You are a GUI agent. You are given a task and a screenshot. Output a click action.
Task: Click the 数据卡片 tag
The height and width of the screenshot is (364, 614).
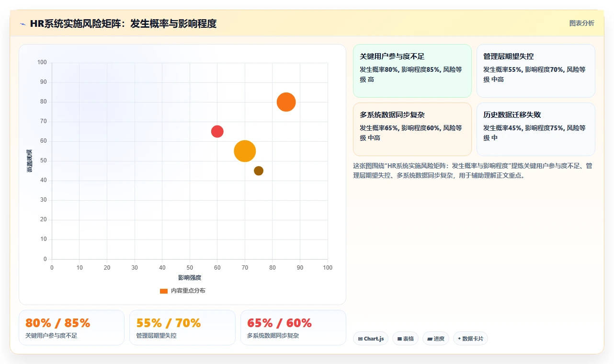pyautogui.click(x=470, y=339)
